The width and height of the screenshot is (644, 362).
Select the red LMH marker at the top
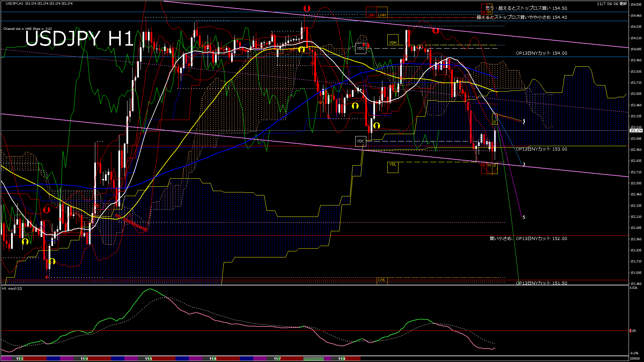coord(371,15)
